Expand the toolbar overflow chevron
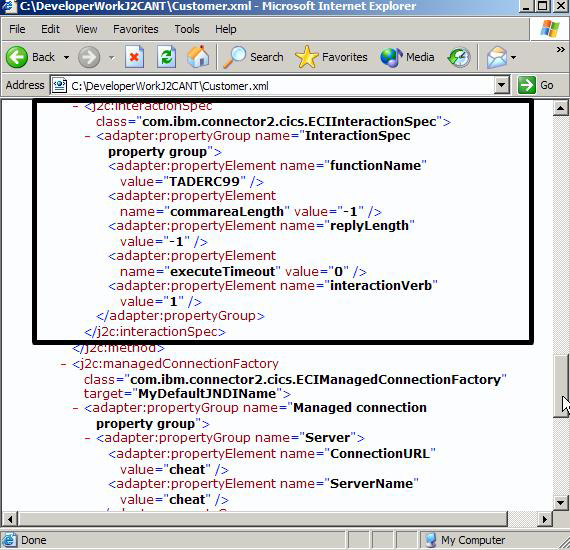The height and width of the screenshot is (550, 570). pos(560,49)
